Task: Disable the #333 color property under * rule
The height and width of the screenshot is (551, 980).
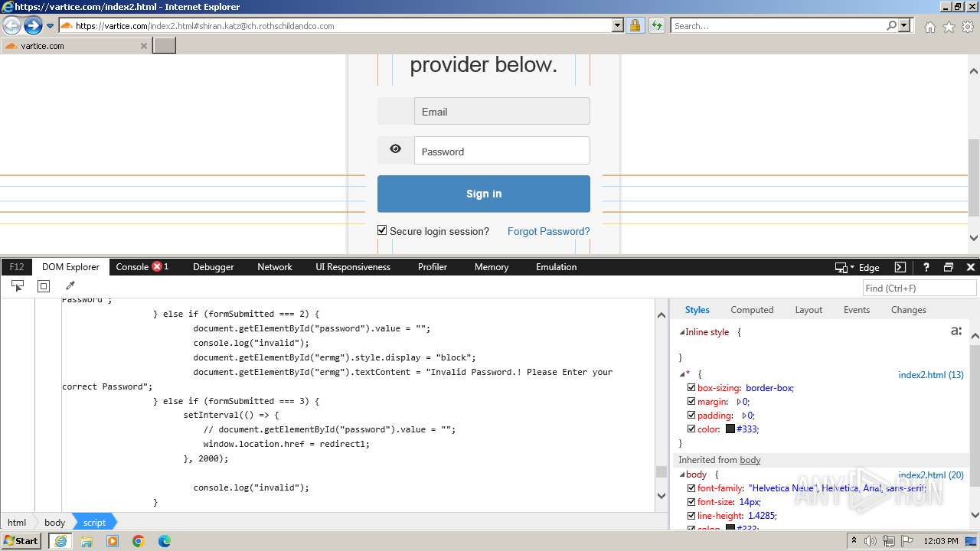Action: point(691,429)
